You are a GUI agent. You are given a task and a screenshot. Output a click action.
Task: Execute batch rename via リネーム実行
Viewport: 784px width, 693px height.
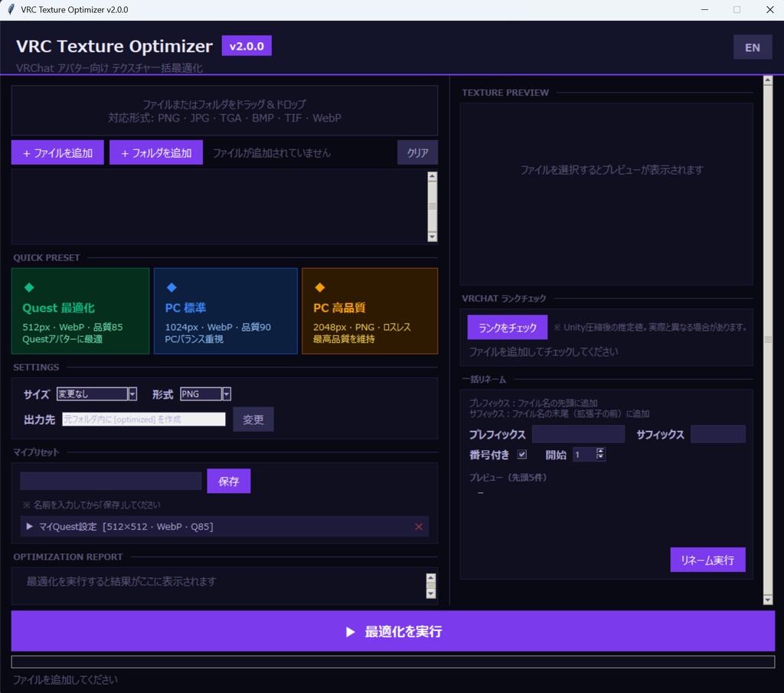click(707, 560)
